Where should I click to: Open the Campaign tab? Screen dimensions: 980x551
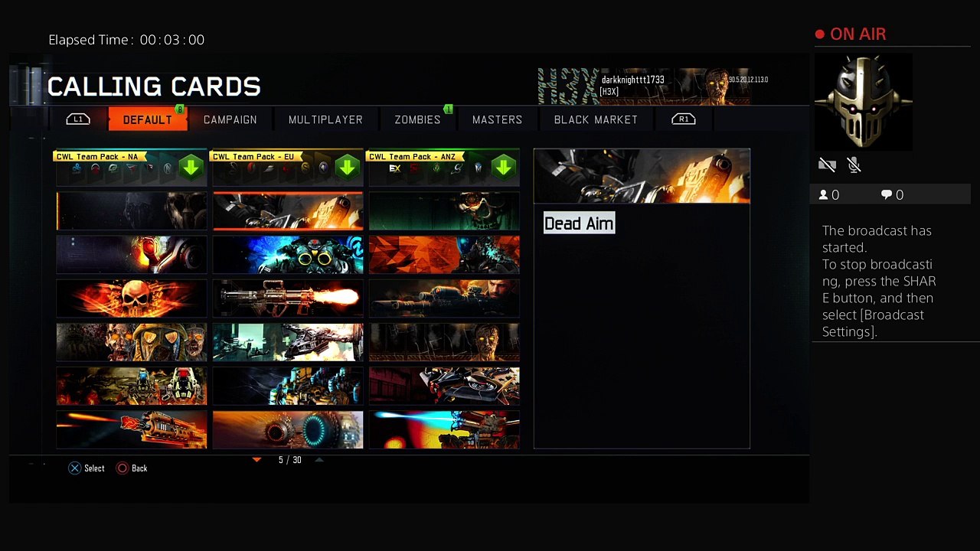click(x=230, y=119)
